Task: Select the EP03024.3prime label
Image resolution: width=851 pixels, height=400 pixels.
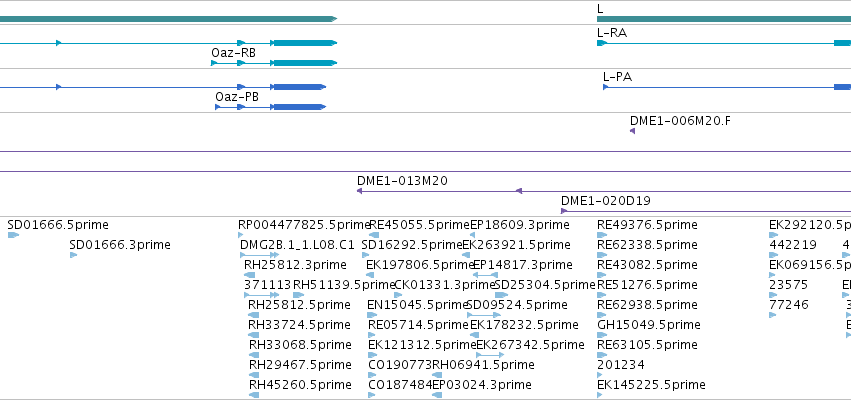Action: (481, 385)
